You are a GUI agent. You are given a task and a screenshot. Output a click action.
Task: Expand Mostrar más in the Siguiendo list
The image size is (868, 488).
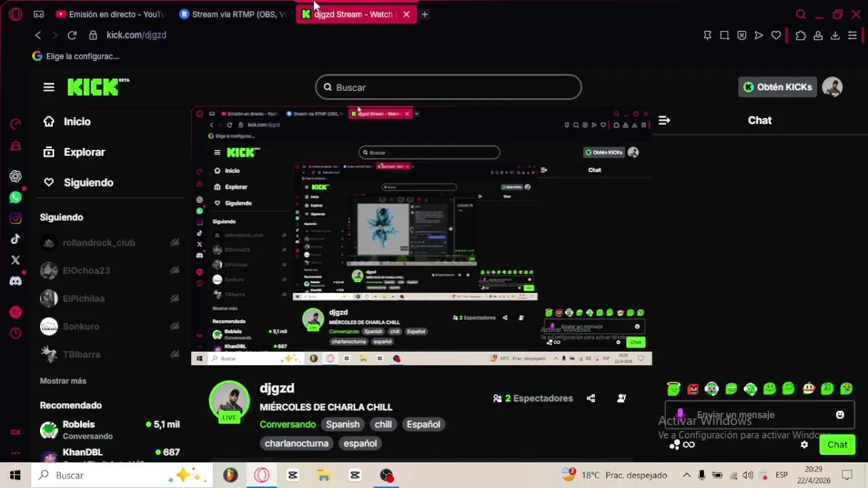[63, 381]
